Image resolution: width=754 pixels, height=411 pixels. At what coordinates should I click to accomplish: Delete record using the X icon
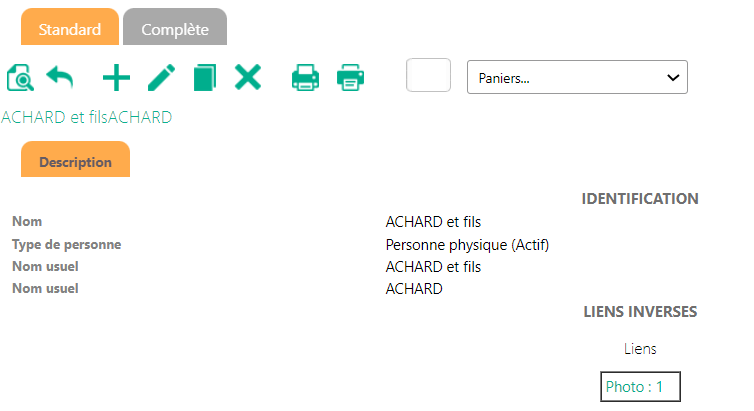coord(248,77)
